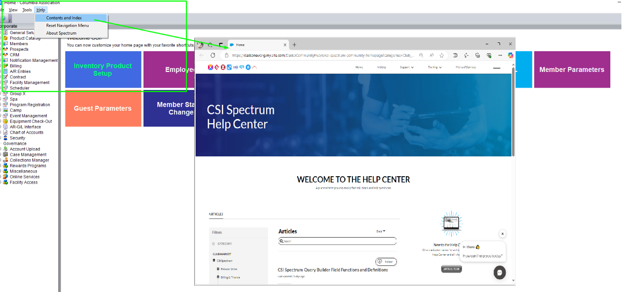
Task: Choose Contents and Index from Help menu
Action: coord(72,18)
